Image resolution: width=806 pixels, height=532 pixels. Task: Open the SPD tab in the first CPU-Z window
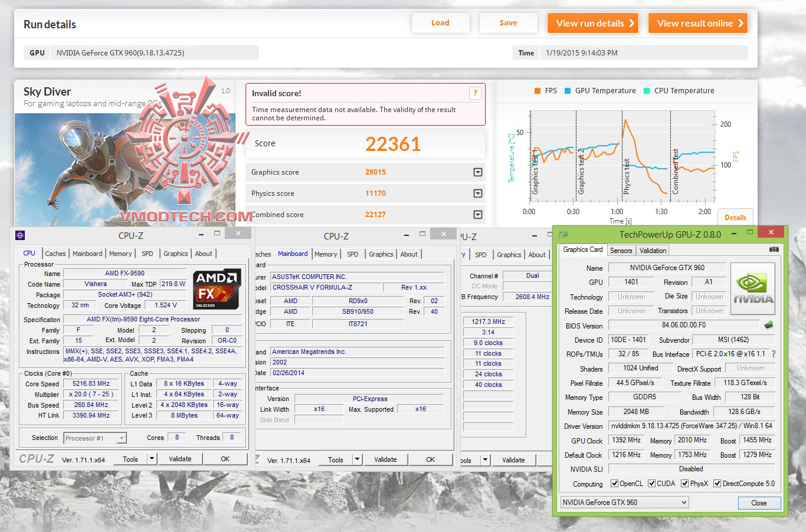[x=148, y=254]
